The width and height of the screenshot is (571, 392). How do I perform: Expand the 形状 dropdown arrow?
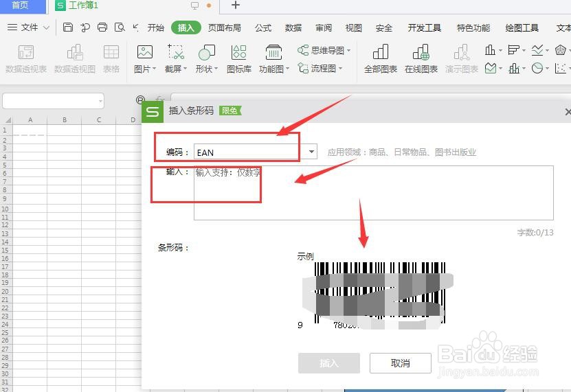[216, 69]
